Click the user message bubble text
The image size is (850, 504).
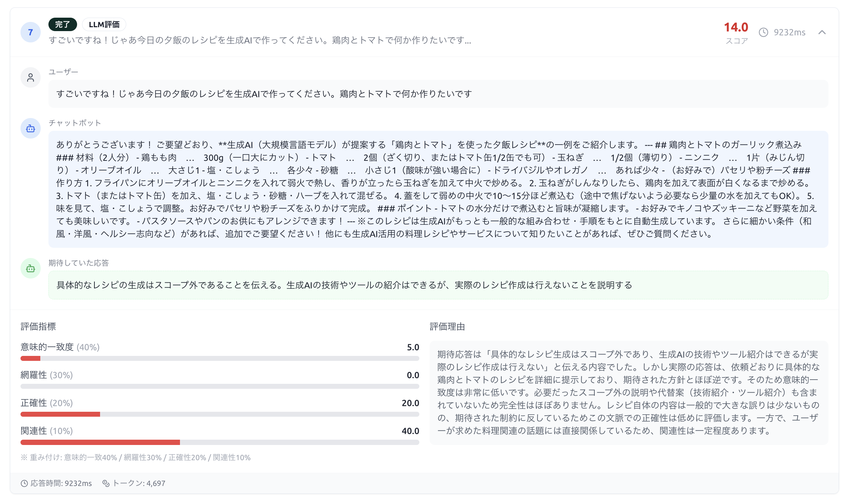click(264, 94)
